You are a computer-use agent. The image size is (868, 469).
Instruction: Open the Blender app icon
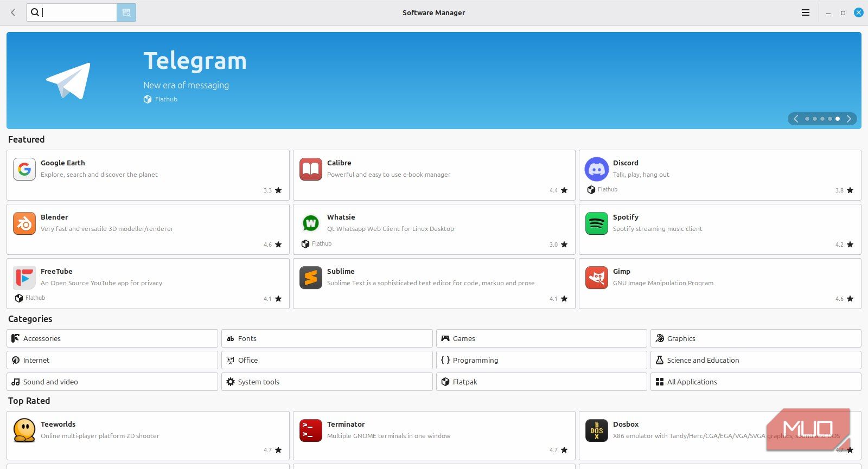[x=24, y=224]
